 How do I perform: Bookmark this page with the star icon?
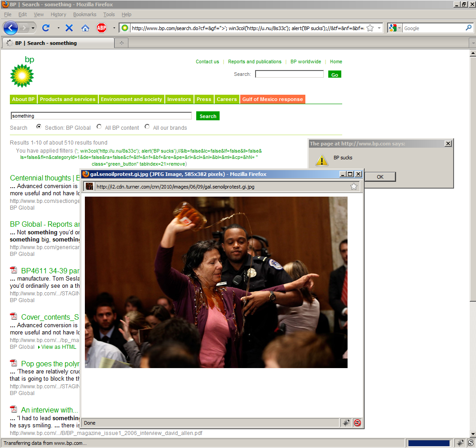[370, 28]
